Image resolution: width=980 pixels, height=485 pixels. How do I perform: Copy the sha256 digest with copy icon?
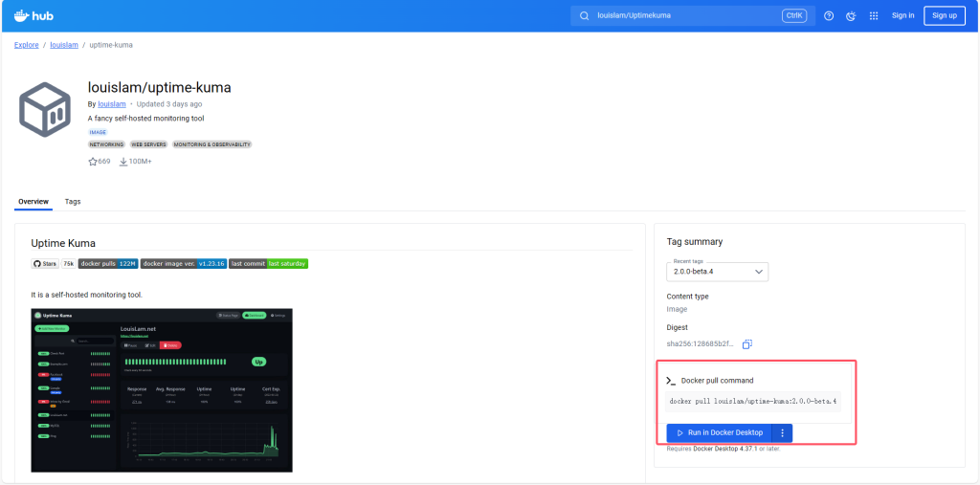[747, 344]
